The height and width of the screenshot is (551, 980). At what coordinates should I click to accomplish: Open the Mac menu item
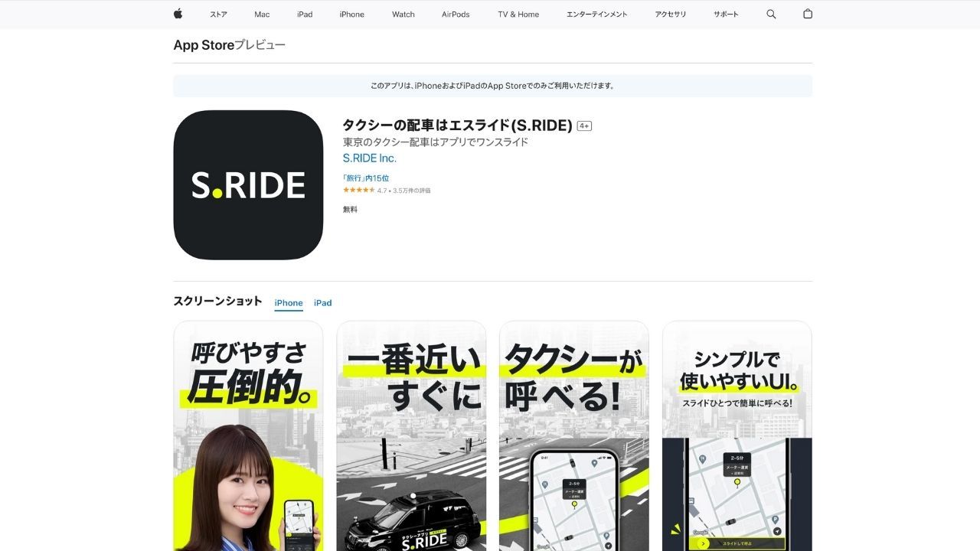point(262,15)
